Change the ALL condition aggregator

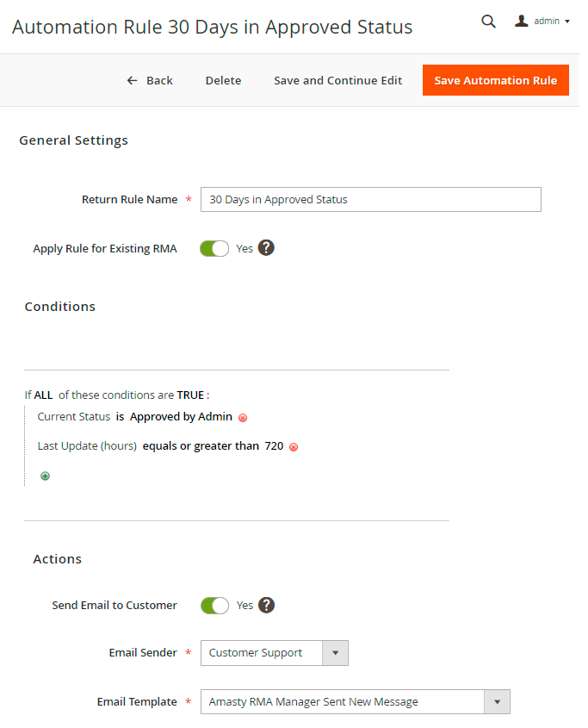pos(43,395)
